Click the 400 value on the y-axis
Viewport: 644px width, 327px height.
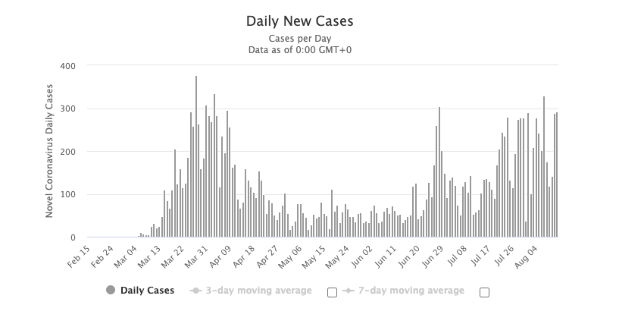pos(70,66)
